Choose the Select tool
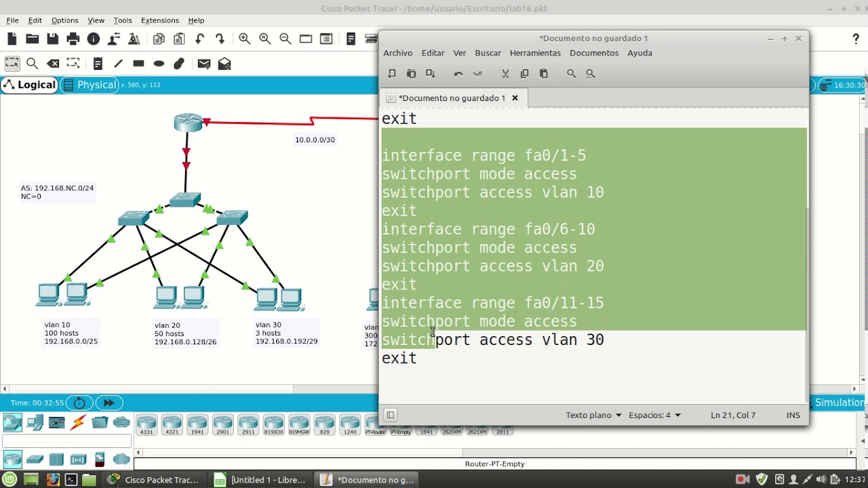Viewport: 868px width, 488px height. (12, 64)
